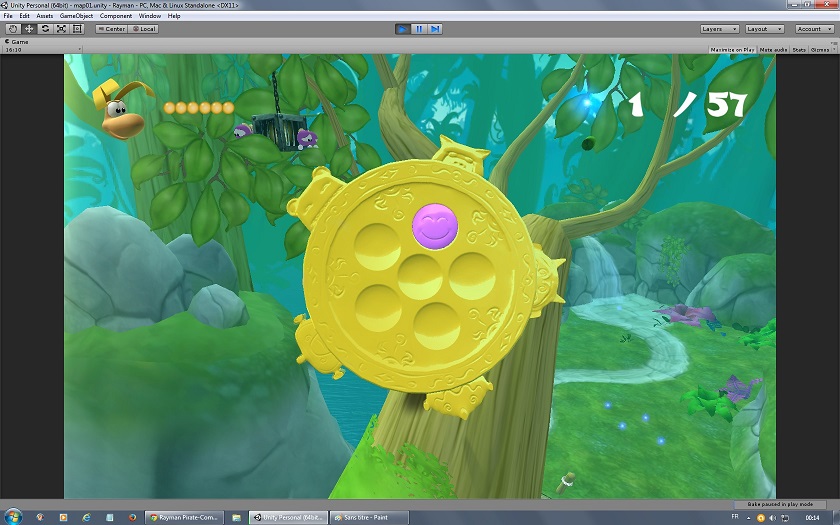Show hidden system tray icons
The image size is (840, 525).
click(x=747, y=518)
